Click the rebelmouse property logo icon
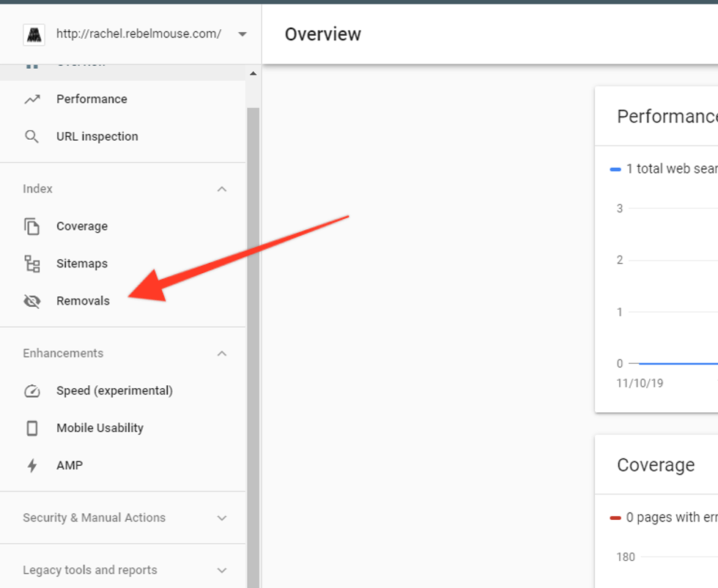Viewport: 718px width, 588px height. click(x=34, y=34)
